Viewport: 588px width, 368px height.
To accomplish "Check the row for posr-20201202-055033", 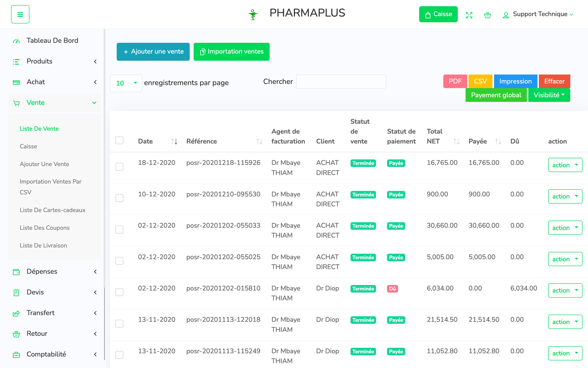I will pyautogui.click(x=119, y=230).
